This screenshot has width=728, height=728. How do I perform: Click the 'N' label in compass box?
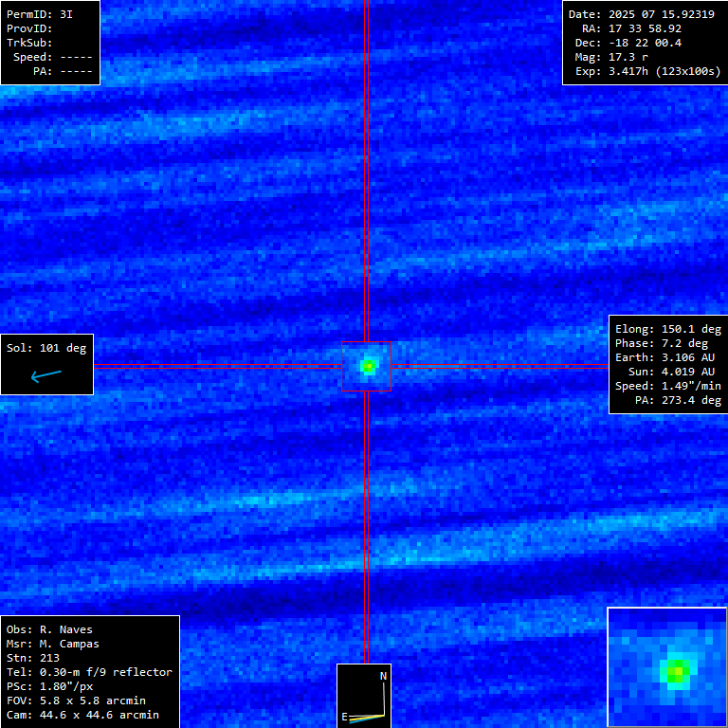384,676
